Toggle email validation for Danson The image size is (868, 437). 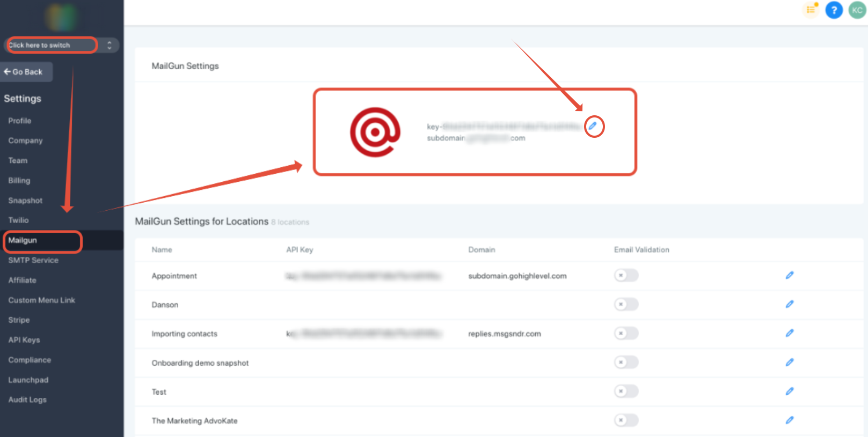(x=626, y=305)
